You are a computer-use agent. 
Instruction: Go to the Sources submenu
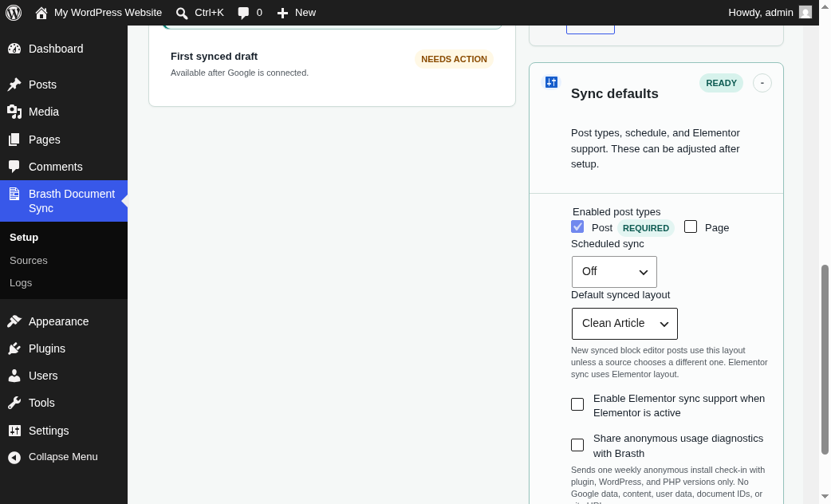pyautogui.click(x=29, y=260)
